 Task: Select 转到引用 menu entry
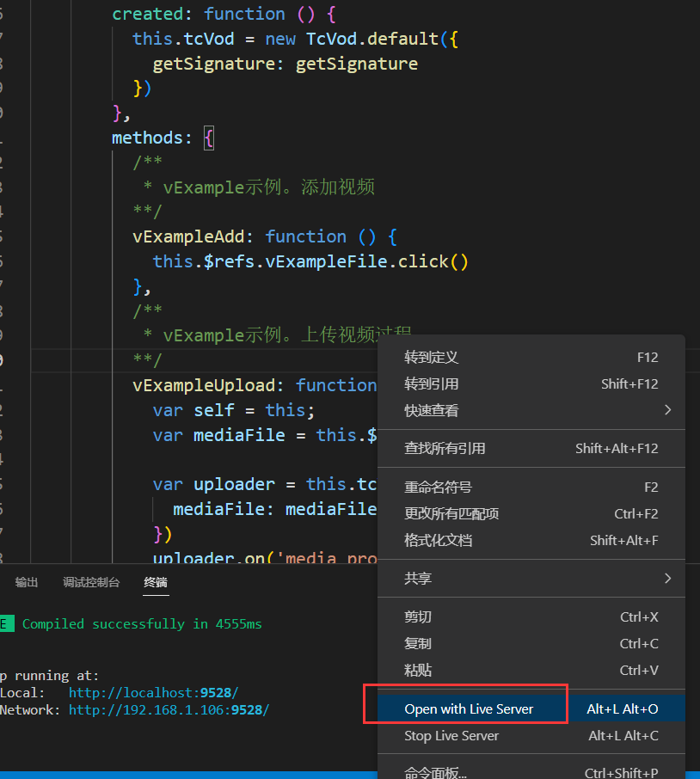[531, 383]
